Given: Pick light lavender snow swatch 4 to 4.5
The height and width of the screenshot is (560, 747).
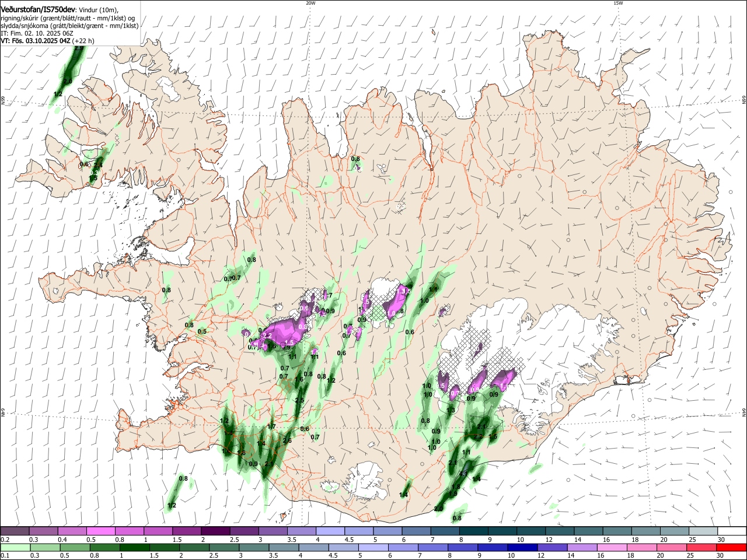Looking at the screenshot, I should point(330,531).
